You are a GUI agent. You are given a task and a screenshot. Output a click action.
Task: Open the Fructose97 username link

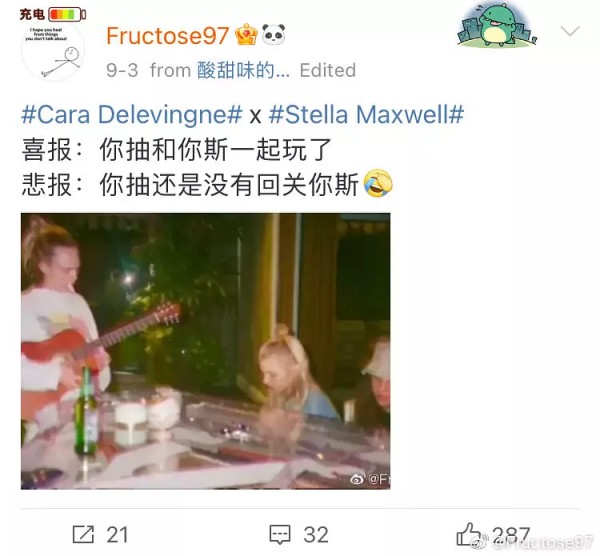pyautogui.click(x=167, y=36)
